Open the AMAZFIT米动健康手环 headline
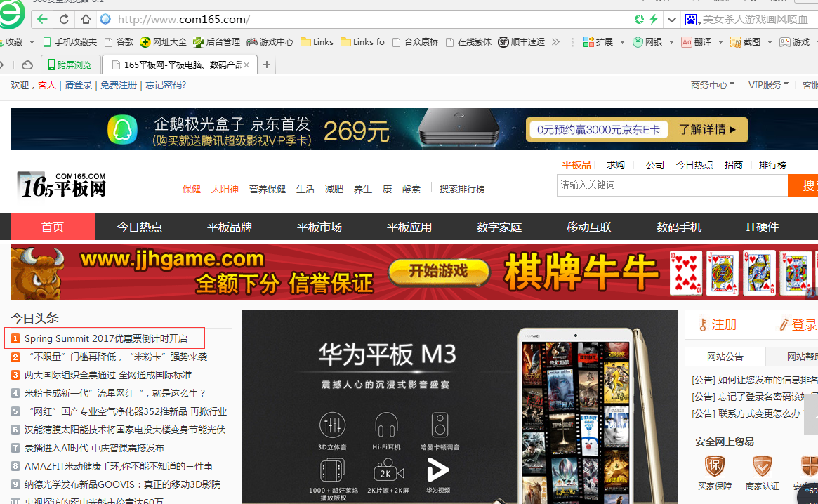Viewport: 818px width, 504px height. (x=119, y=466)
